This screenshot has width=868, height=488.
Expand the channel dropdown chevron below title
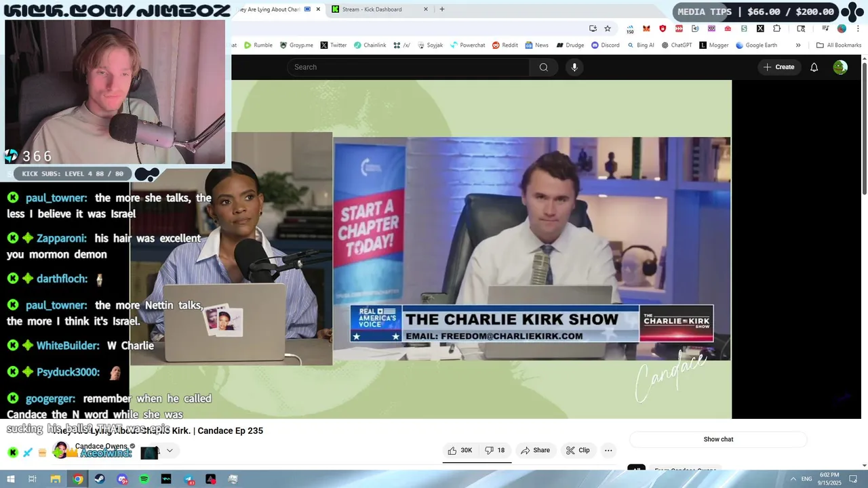tap(170, 450)
